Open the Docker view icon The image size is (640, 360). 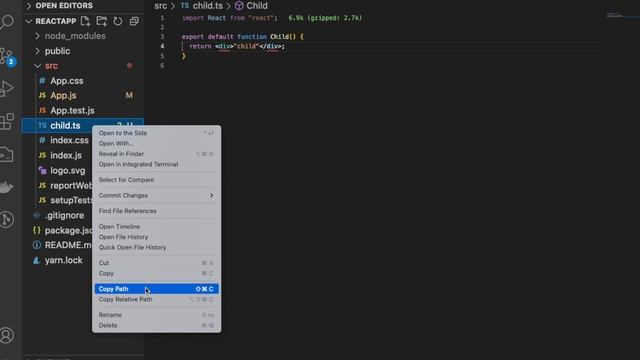point(7,187)
